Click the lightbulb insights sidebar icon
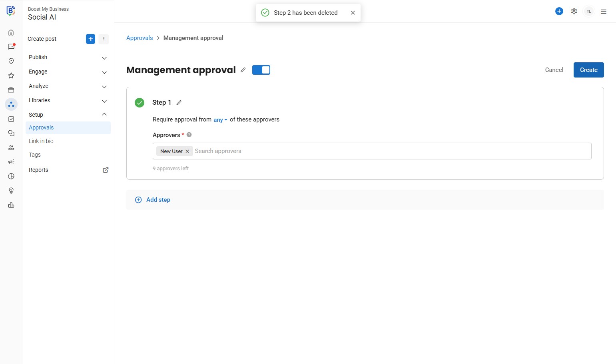The height and width of the screenshot is (364, 616). 11,191
